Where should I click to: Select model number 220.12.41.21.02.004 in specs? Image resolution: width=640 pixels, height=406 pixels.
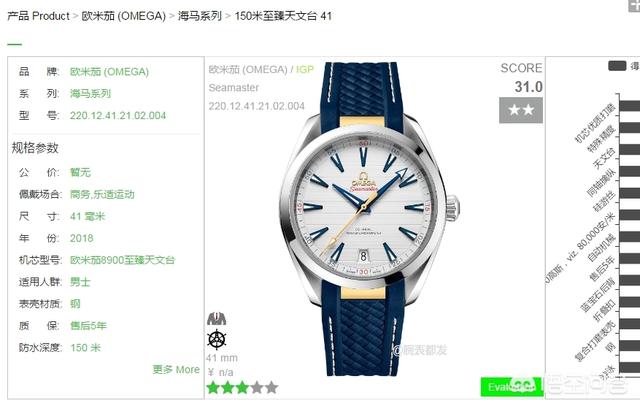(118, 115)
